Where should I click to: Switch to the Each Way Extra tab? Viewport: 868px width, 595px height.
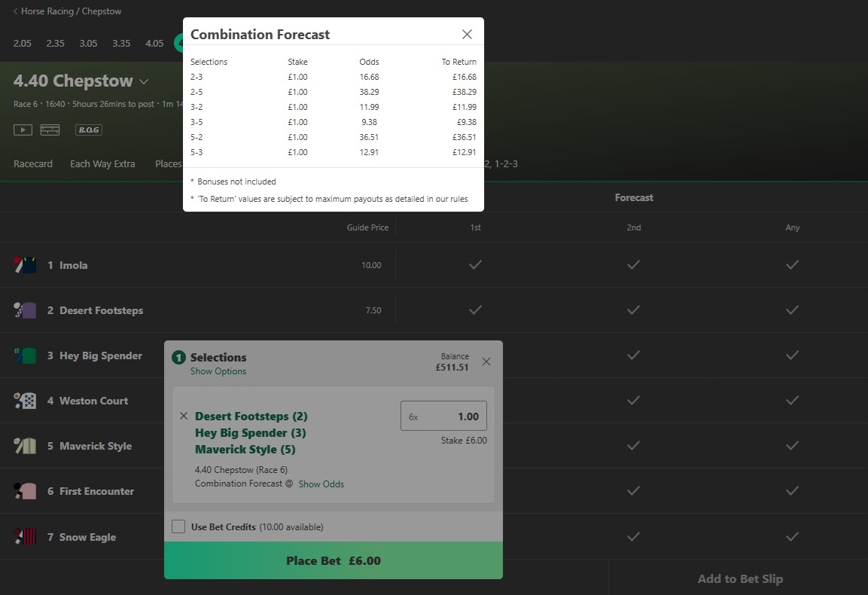102,163
